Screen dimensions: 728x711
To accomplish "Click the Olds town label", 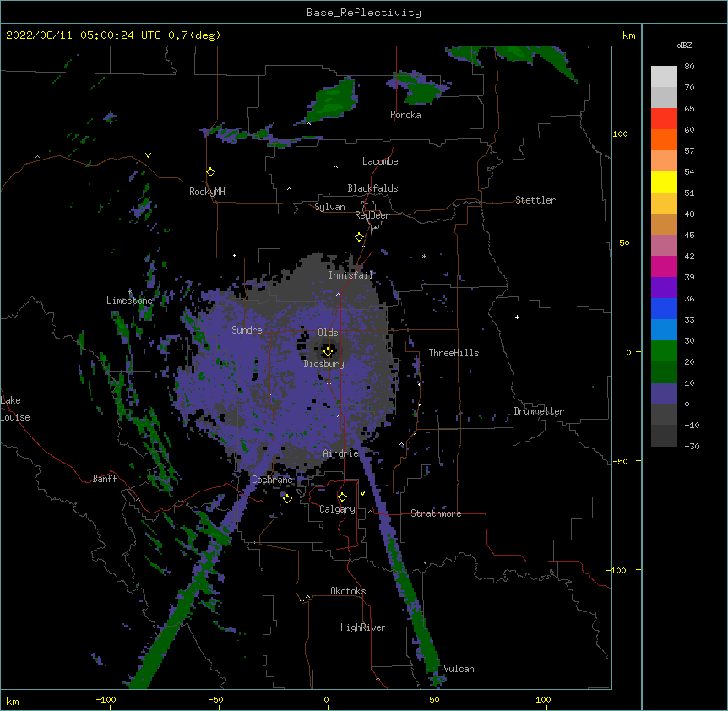I will click(328, 333).
